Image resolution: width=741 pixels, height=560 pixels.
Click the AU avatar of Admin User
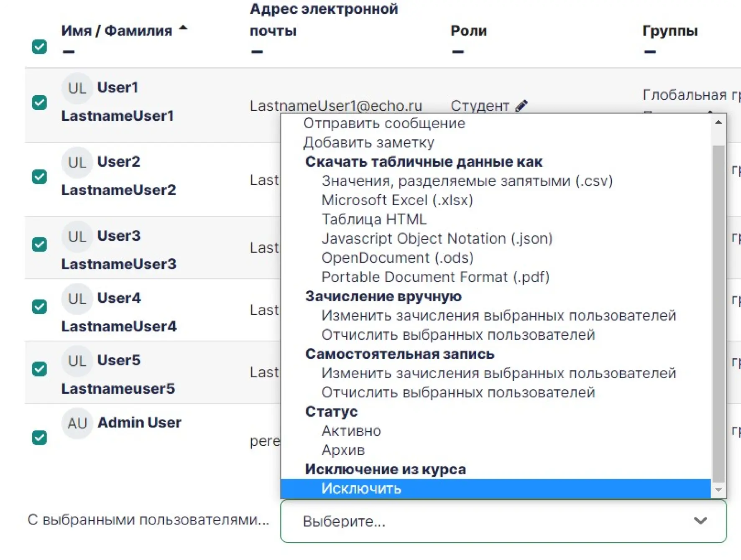tap(77, 423)
